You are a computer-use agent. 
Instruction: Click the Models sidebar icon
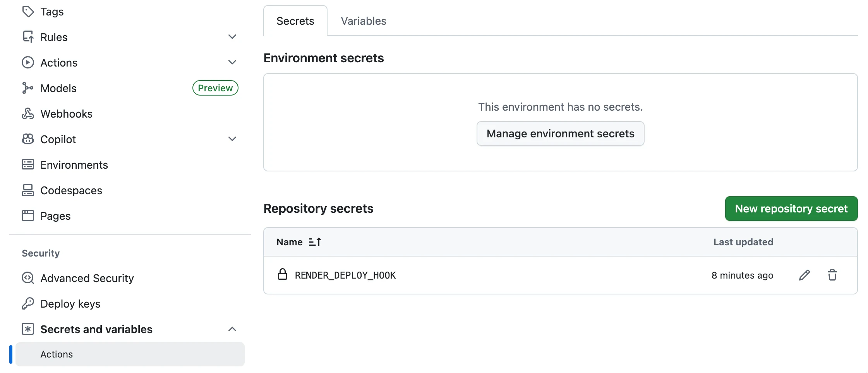[x=28, y=88]
